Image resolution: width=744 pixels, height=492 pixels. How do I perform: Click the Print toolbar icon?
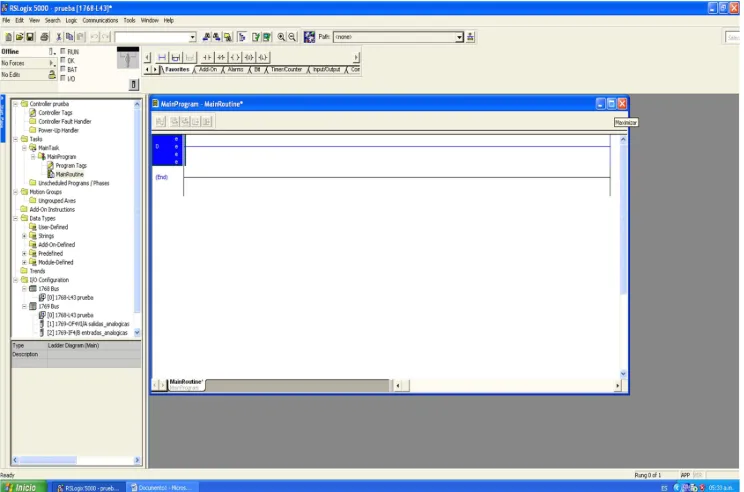coord(44,37)
